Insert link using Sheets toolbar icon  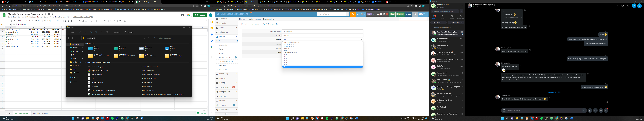(x=110, y=21)
